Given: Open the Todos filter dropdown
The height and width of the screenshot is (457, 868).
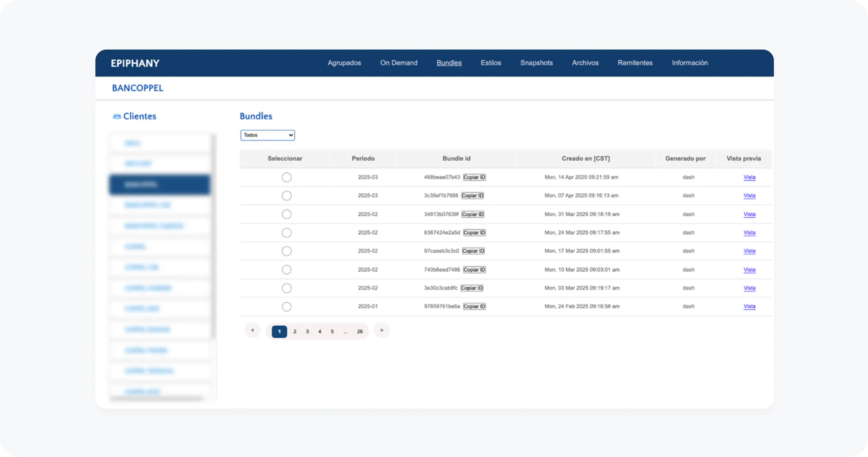Looking at the screenshot, I should 267,135.
